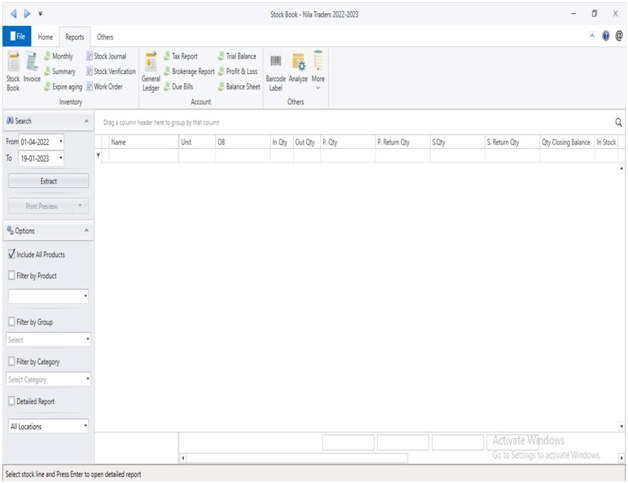Image resolution: width=628 pixels, height=483 pixels.
Task: Open the To date picker dropdown
Action: pos(60,158)
